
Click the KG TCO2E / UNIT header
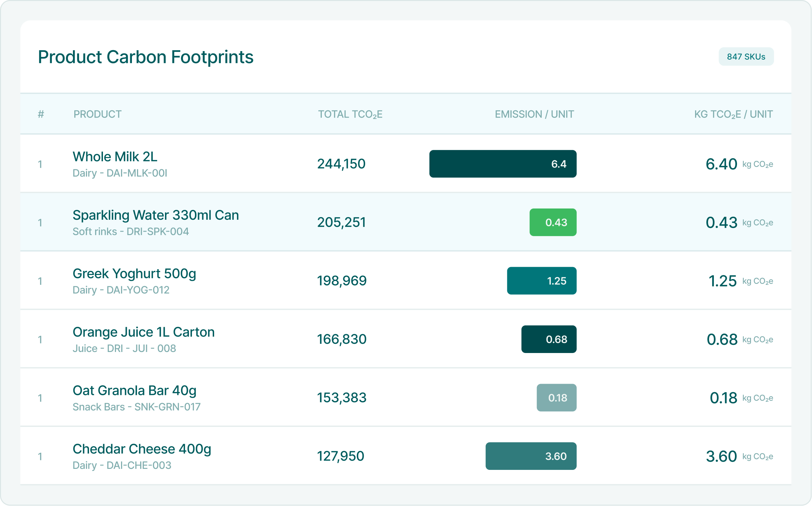point(733,114)
